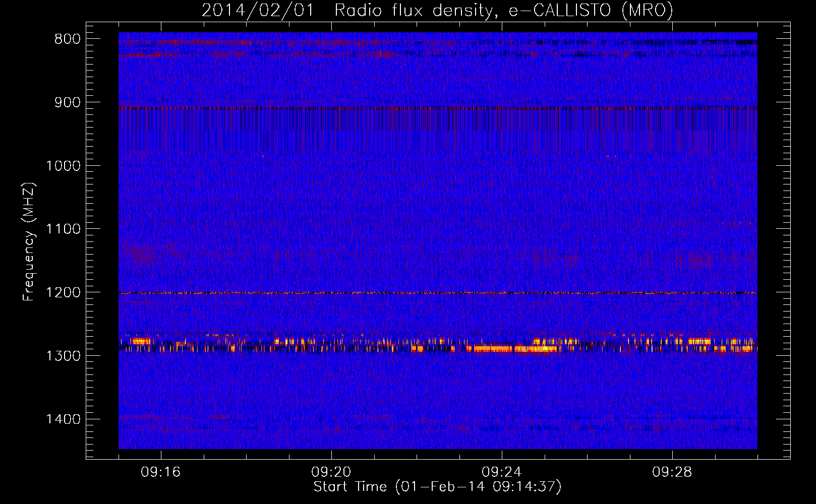Click the date "2014/02/01" in the title
Screen dimensions: 816x504
point(257,11)
